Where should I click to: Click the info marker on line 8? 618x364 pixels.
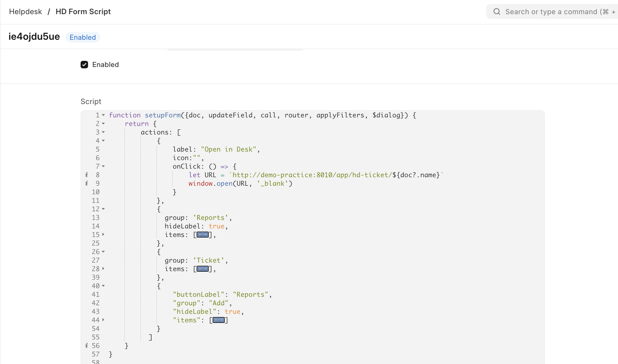[x=86, y=175]
